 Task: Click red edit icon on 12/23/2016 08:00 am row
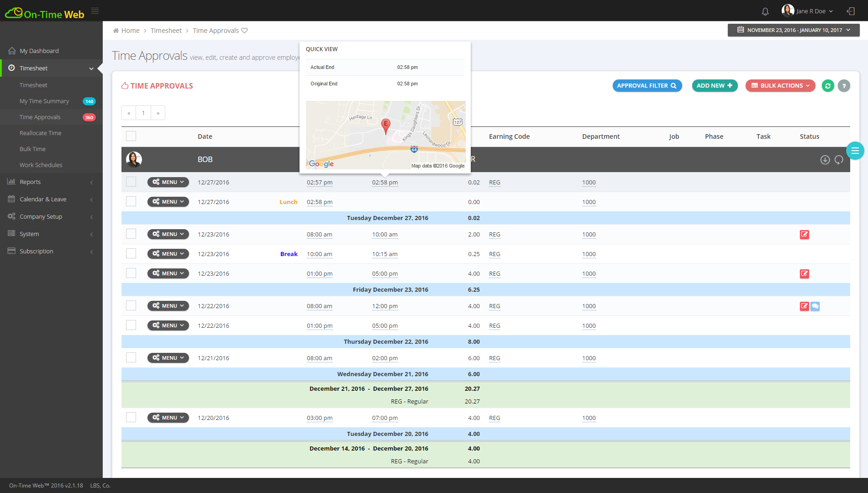click(804, 235)
